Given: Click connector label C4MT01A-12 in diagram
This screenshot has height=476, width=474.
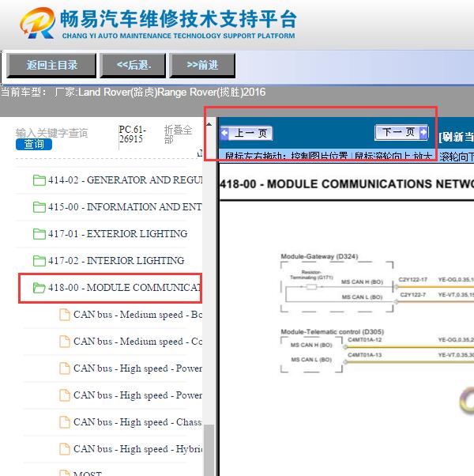Looking at the screenshot, I should pos(364,339).
